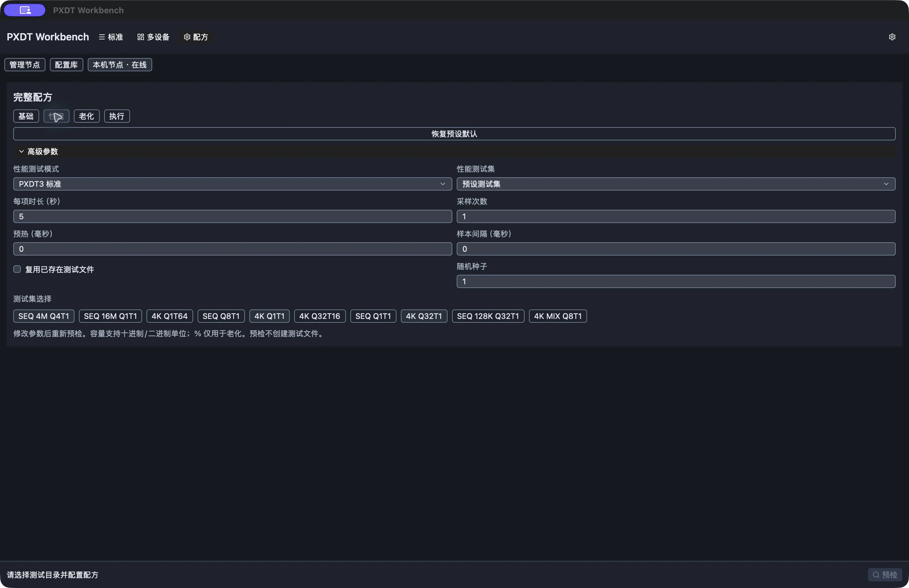
Task: Toggle the 4K Q32T1 test chip
Action: tap(424, 316)
